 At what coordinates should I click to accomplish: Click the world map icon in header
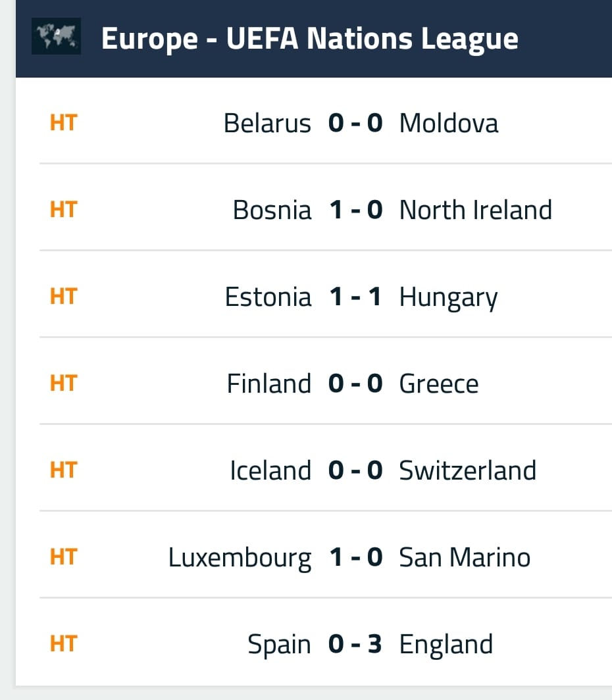coord(56,36)
